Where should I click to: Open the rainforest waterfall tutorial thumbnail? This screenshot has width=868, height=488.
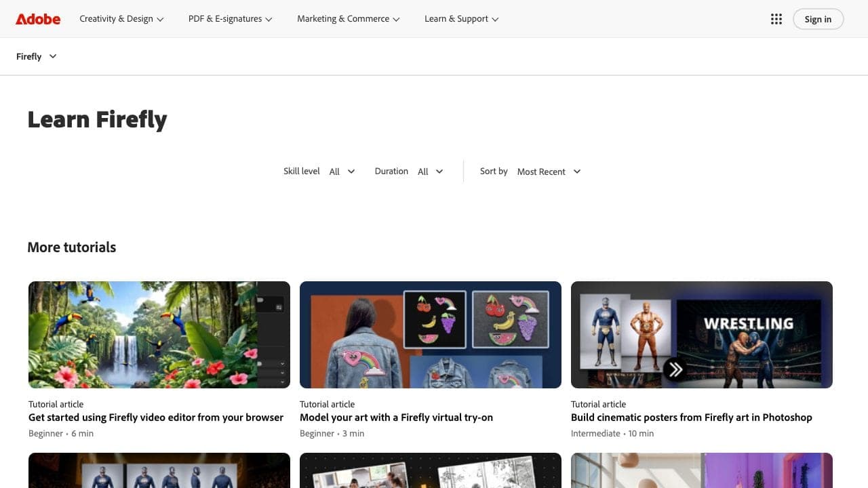pyautogui.click(x=159, y=335)
